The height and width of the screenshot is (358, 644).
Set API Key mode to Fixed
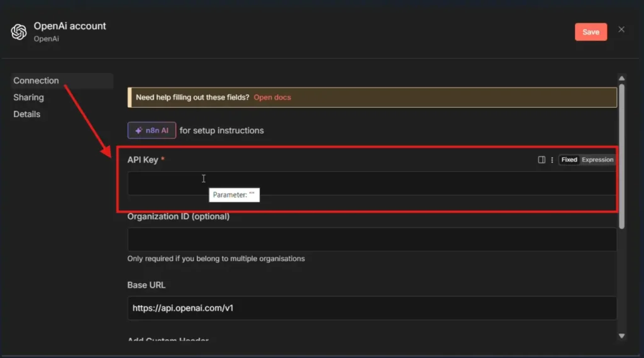pyautogui.click(x=569, y=159)
